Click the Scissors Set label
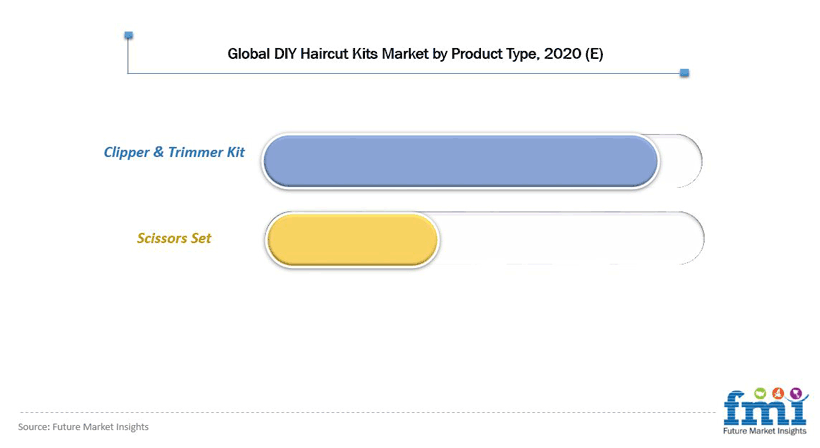The image size is (820, 448). (x=174, y=238)
